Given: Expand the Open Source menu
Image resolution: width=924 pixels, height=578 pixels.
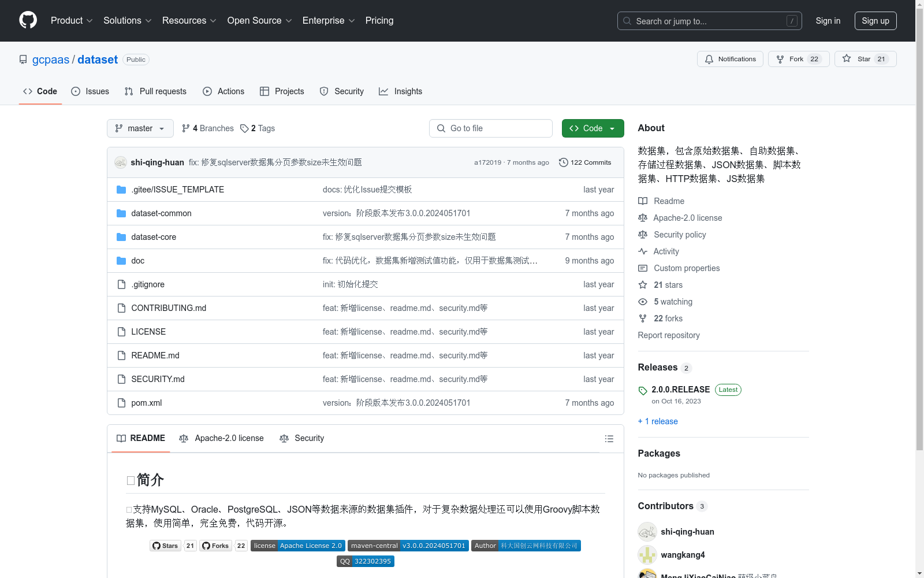Looking at the screenshot, I should point(260,20).
